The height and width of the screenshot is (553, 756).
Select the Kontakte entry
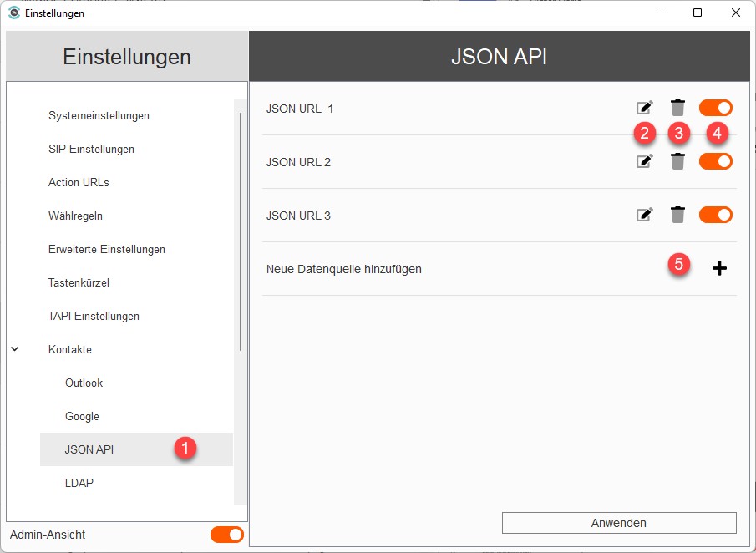(x=70, y=349)
